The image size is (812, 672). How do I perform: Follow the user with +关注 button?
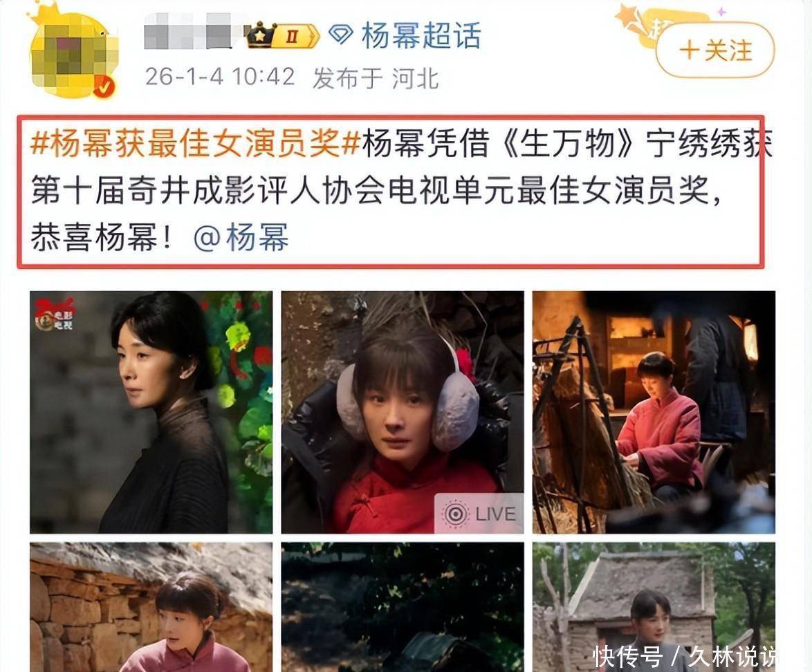click(x=714, y=50)
